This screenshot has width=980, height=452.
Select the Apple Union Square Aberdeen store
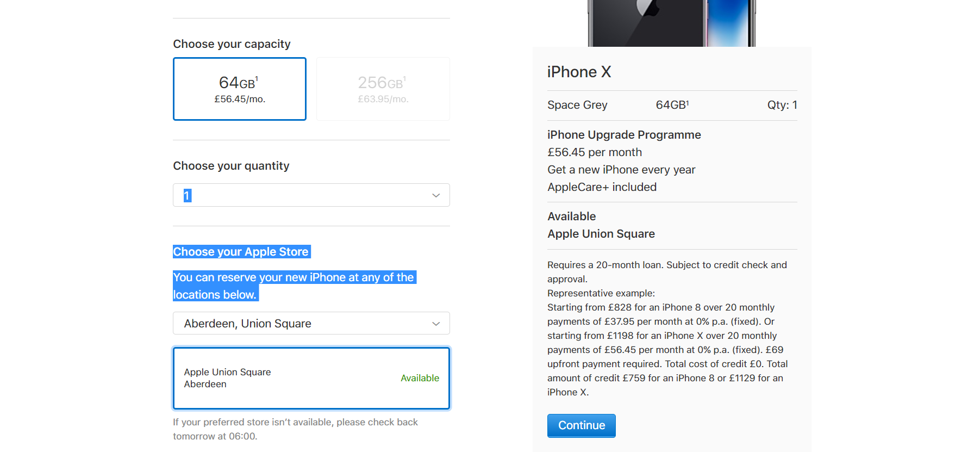coord(311,378)
